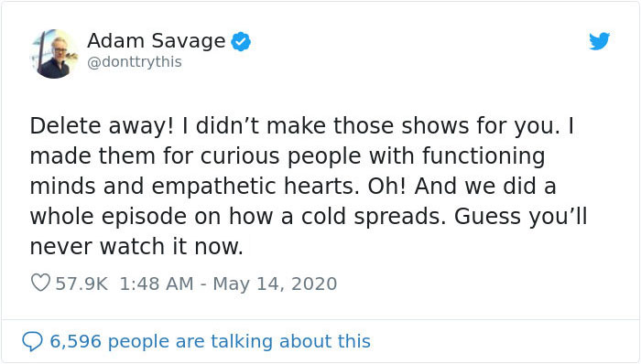
Task: Click the May 14, 2020 date
Action: (x=275, y=284)
